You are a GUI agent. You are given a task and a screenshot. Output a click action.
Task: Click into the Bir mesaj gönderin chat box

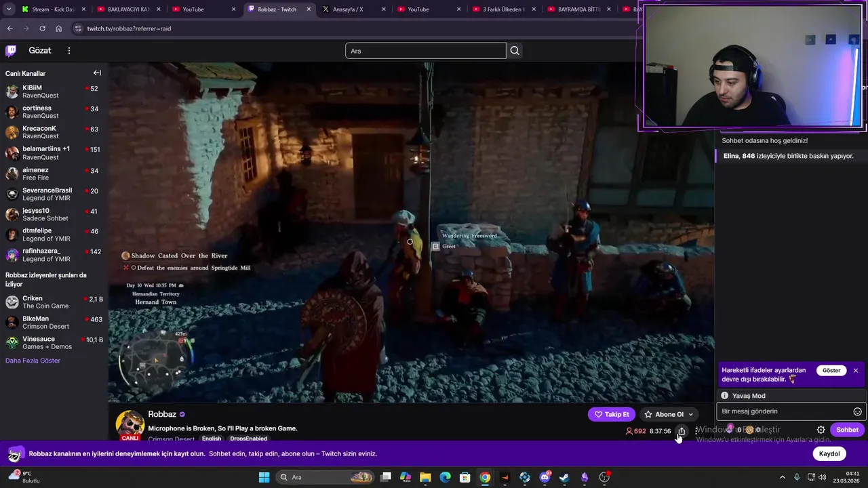784,411
